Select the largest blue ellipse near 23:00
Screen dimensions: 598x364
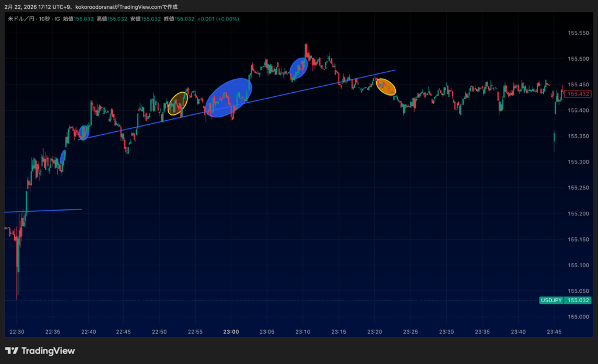pos(228,97)
